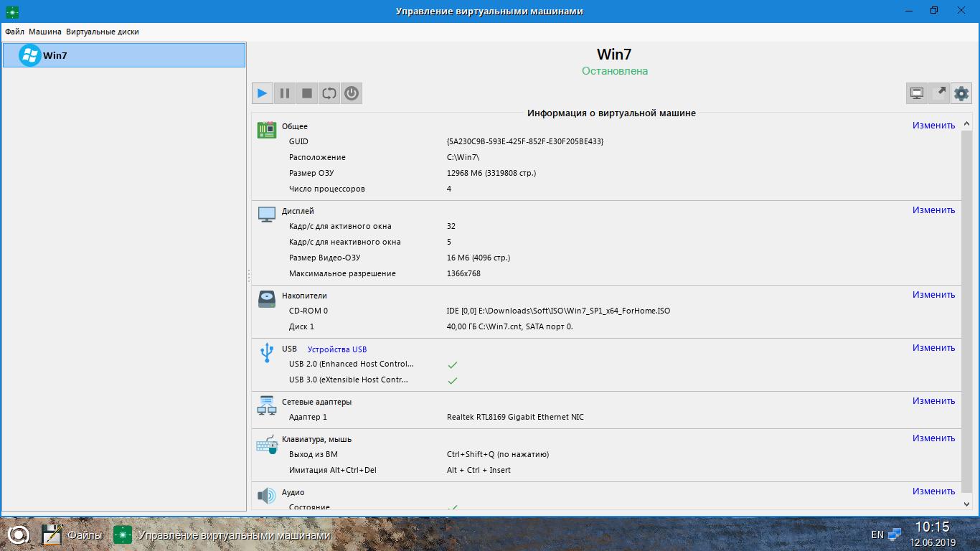Click the monitor icon next to Дисплей
Viewport: 980px width, 551px height.
click(x=267, y=215)
